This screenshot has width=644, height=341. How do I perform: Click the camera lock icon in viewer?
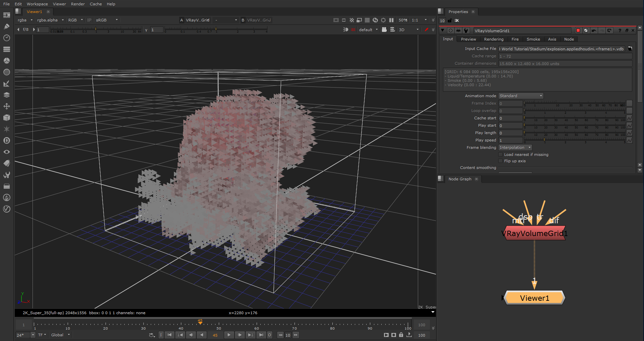click(384, 30)
